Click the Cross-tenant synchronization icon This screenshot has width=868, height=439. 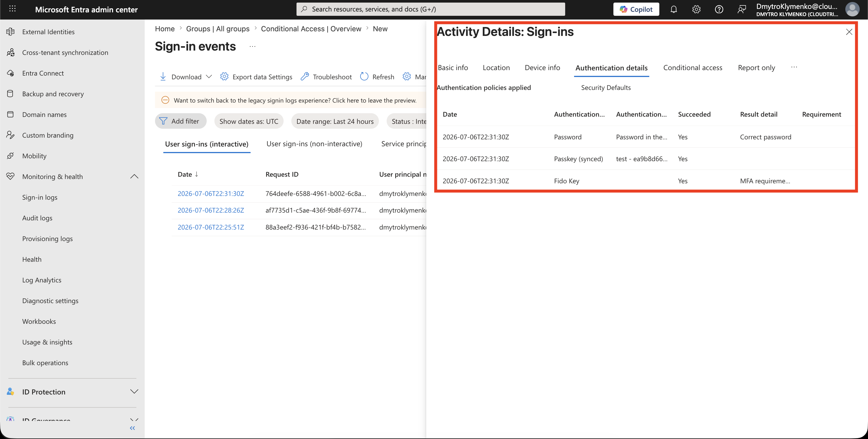point(10,52)
